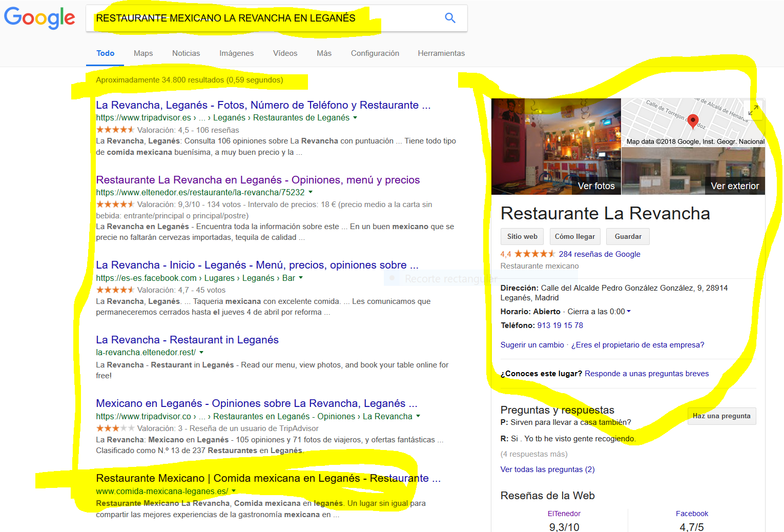Expand dropdown arrow beside comida-mexicana-leganes.es URL
784x532 pixels.
pos(234,491)
